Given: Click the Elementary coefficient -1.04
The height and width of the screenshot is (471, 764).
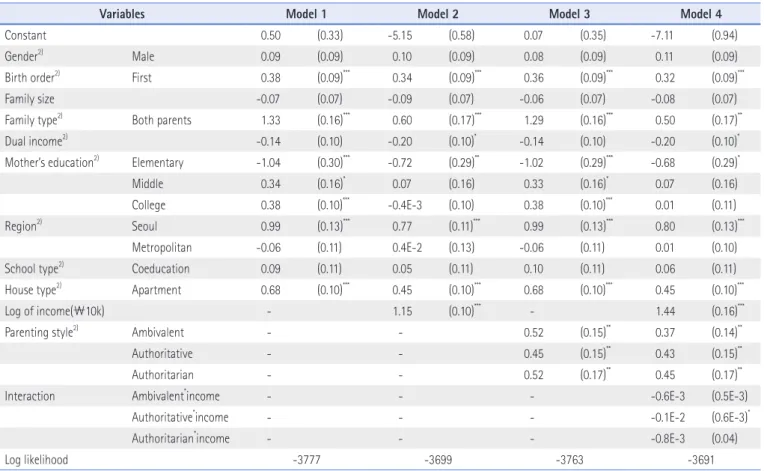Looking at the screenshot, I should pos(268,162).
